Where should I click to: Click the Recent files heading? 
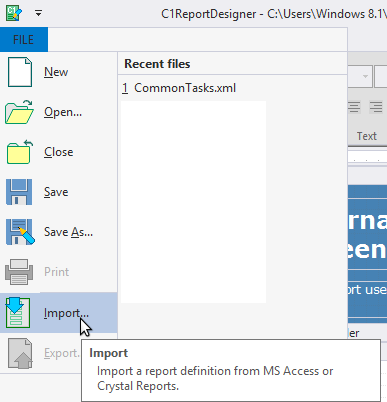(157, 64)
